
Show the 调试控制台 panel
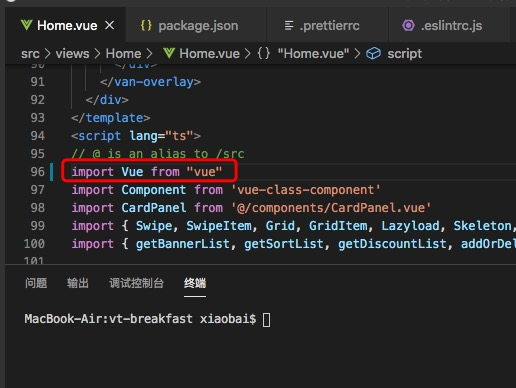137,283
